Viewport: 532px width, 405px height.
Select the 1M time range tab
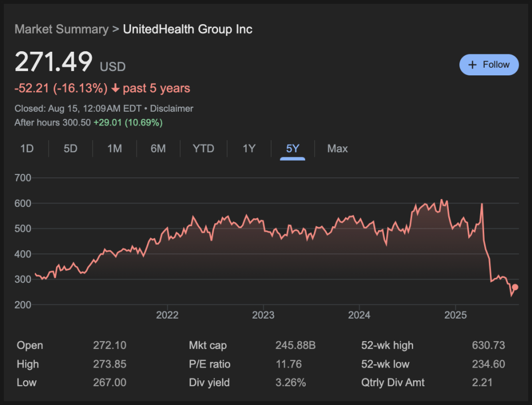click(115, 149)
